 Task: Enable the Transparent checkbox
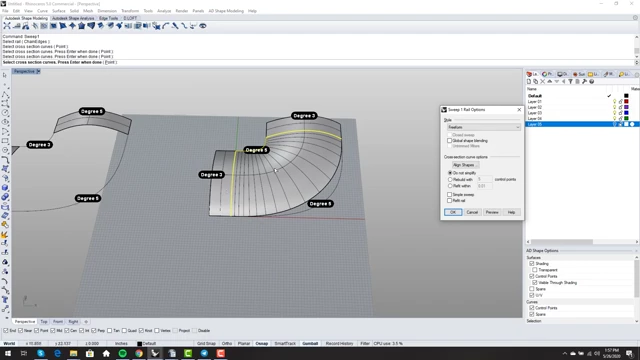[535, 270]
